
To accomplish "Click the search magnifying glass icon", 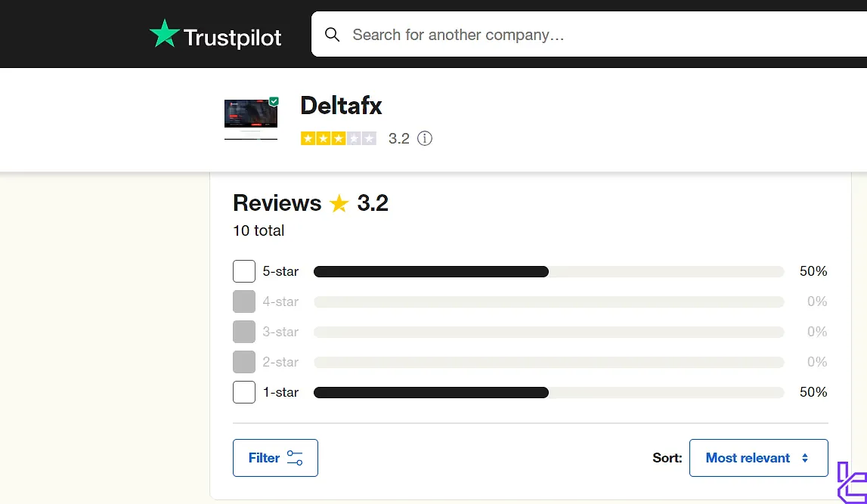I will [x=332, y=35].
